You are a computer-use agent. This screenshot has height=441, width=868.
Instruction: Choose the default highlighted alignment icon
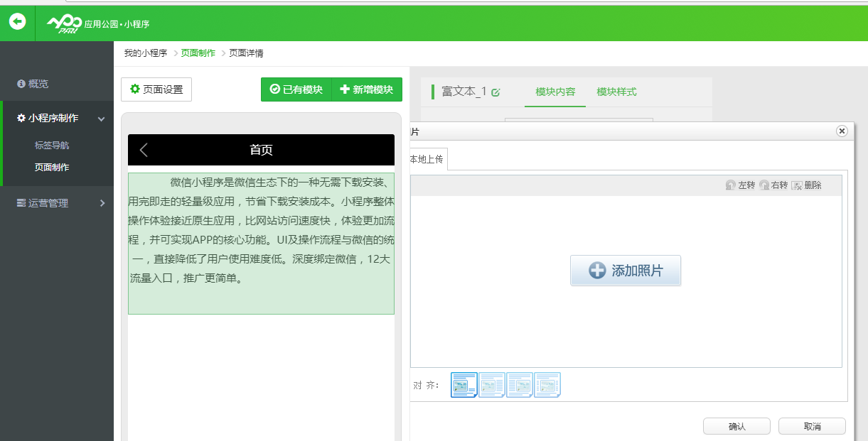(x=464, y=385)
